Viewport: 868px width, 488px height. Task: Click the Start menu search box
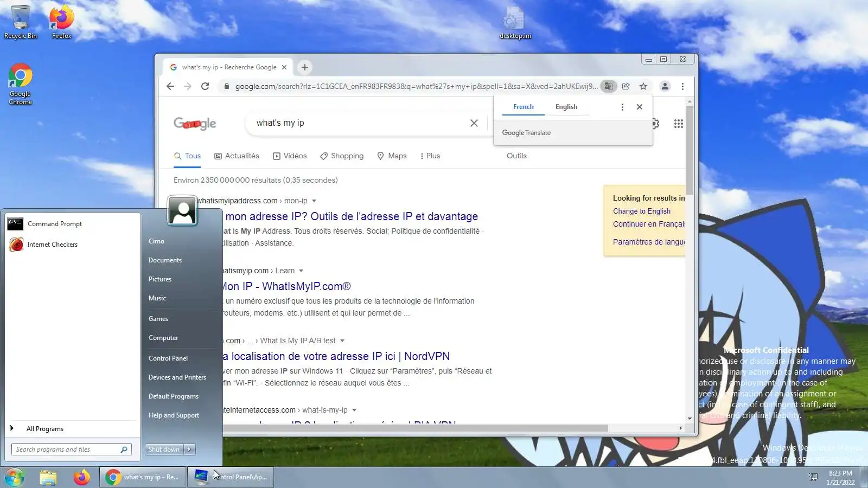pos(71,450)
